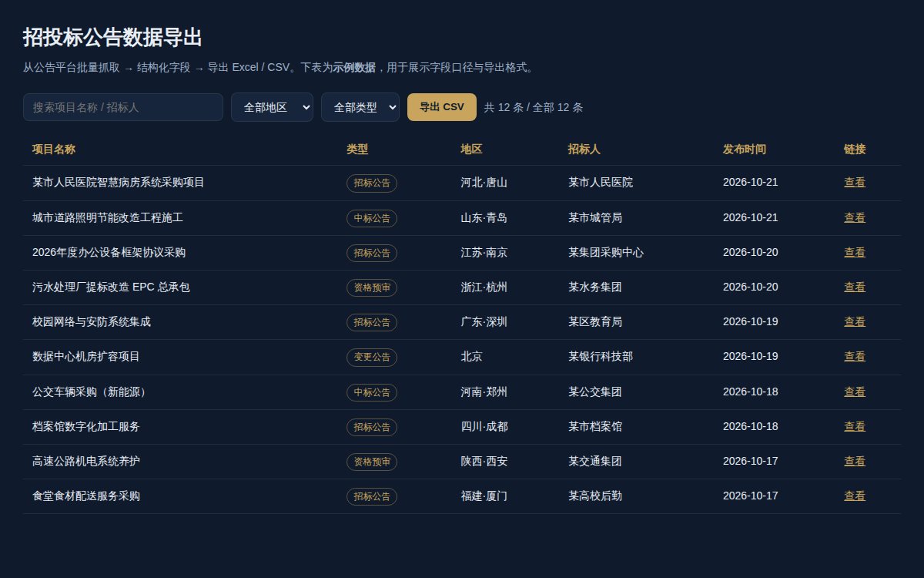This screenshot has width=924, height=578.
Task: Click the 某市人民医院 tenderer cell
Action: click(601, 183)
